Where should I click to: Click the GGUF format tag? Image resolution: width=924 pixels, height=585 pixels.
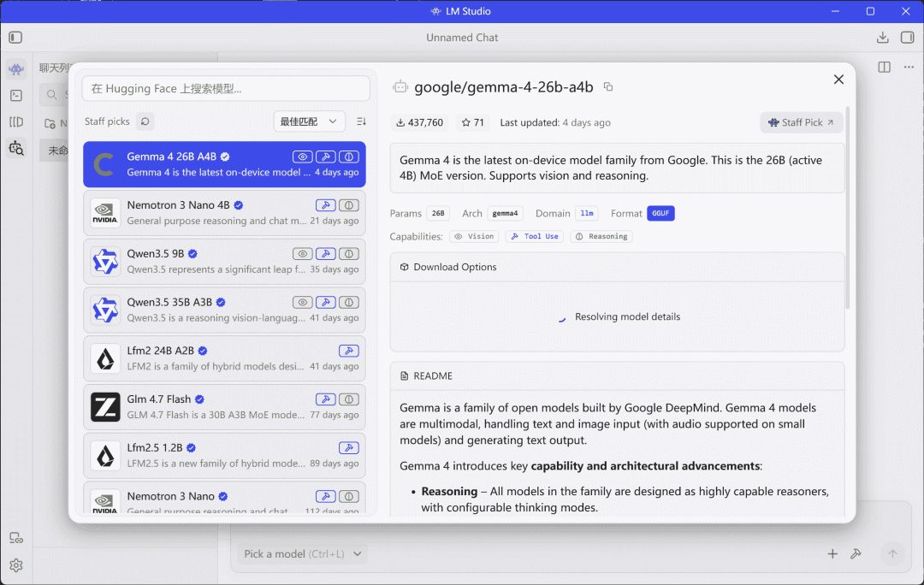click(660, 213)
